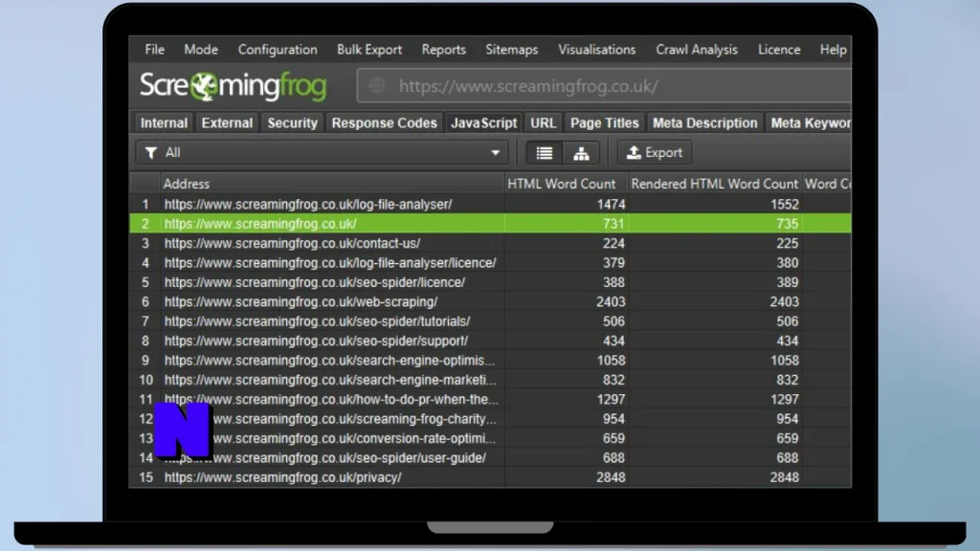
Task: Select the how-to-do-pr-when-the... row
Action: click(x=490, y=399)
